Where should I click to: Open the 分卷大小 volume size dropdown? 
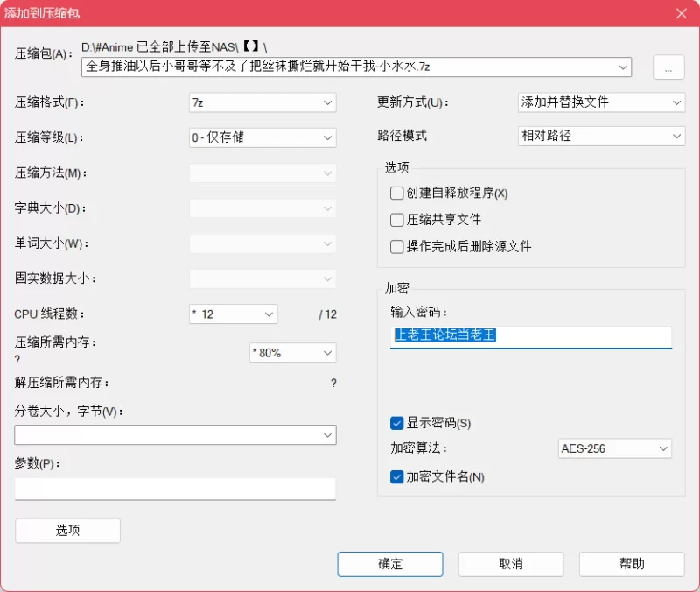coord(175,434)
